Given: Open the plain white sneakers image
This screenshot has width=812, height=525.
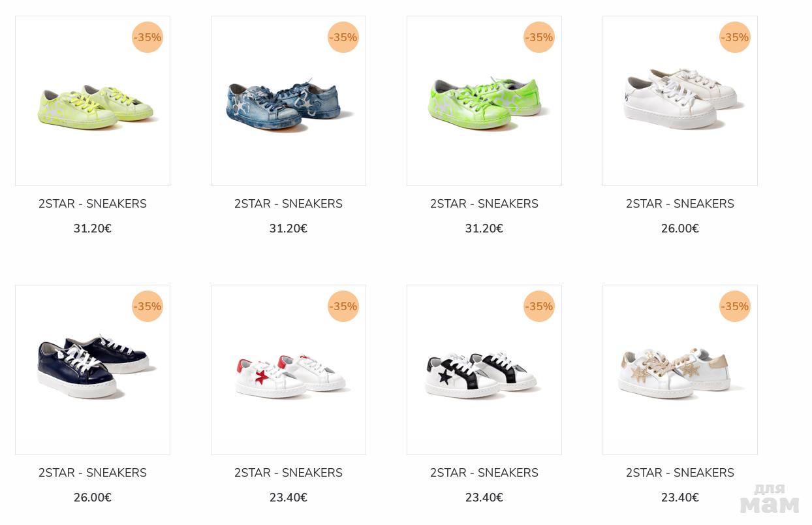Looking at the screenshot, I should click(680, 101).
